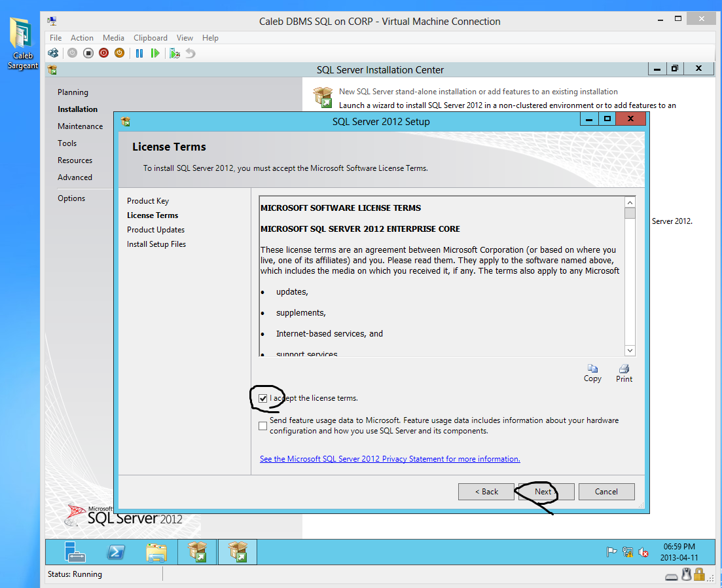Open the Media menu
Screen dimensions: 722x588
(x=113, y=38)
